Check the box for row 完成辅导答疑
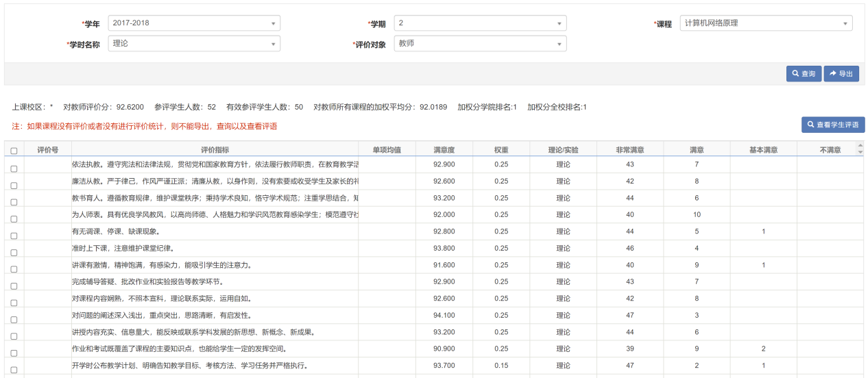 coord(14,286)
